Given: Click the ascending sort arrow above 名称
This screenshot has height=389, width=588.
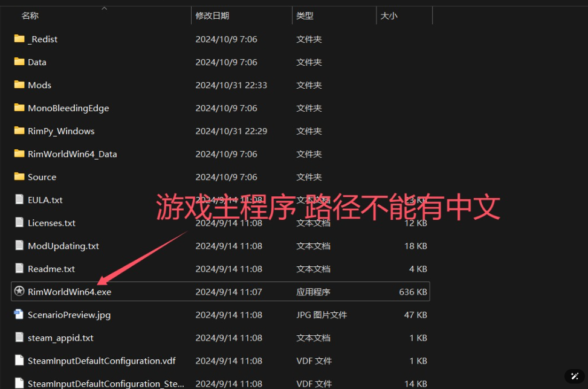Looking at the screenshot, I should pyautogui.click(x=103, y=8).
